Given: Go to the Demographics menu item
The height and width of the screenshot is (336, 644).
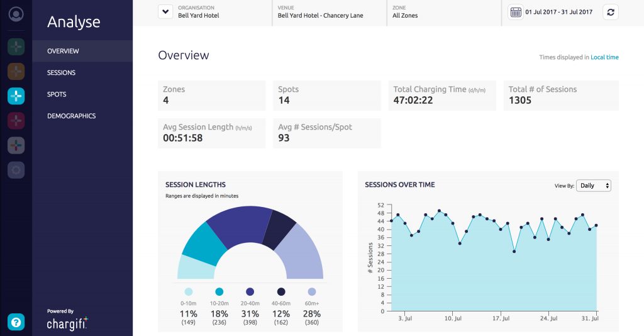Looking at the screenshot, I should (x=82, y=116).
